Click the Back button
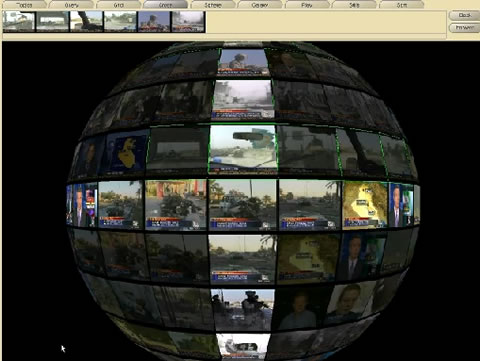This screenshot has width=480, height=361. (464, 15)
